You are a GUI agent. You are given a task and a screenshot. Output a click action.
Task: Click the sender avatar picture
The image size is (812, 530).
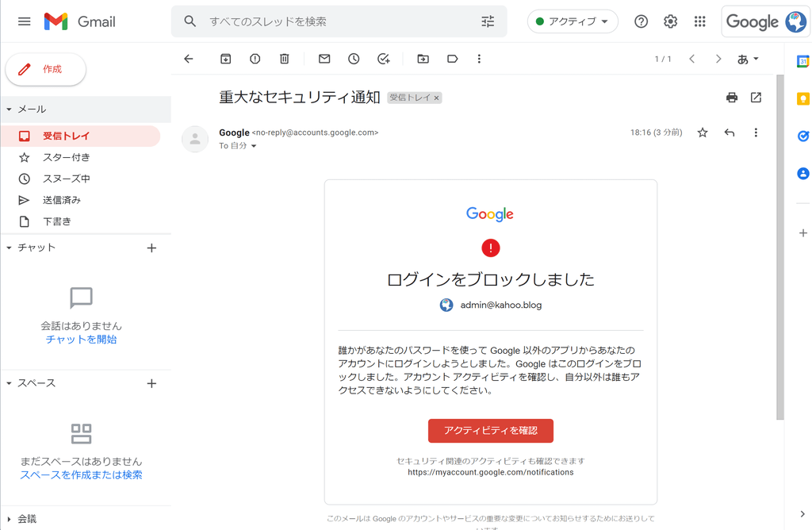point(195,139)
